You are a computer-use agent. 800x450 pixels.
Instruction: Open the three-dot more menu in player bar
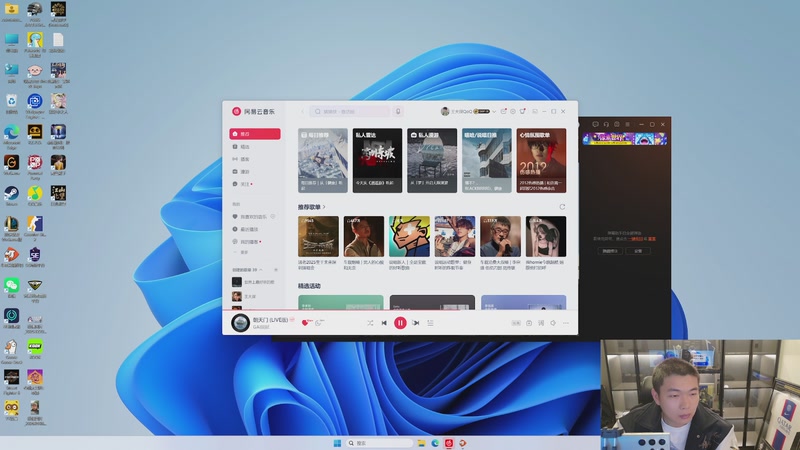(x=566, y=323)
